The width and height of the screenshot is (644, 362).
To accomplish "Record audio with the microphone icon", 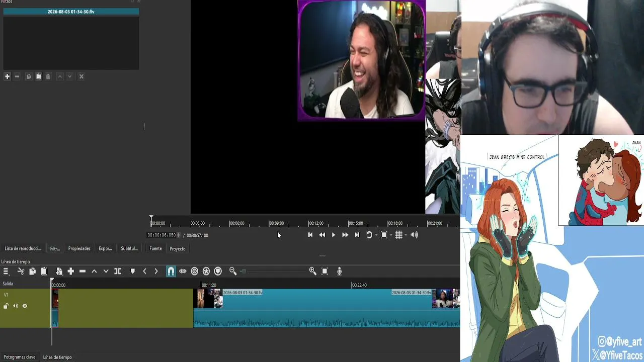I will [x=339, y=271].
